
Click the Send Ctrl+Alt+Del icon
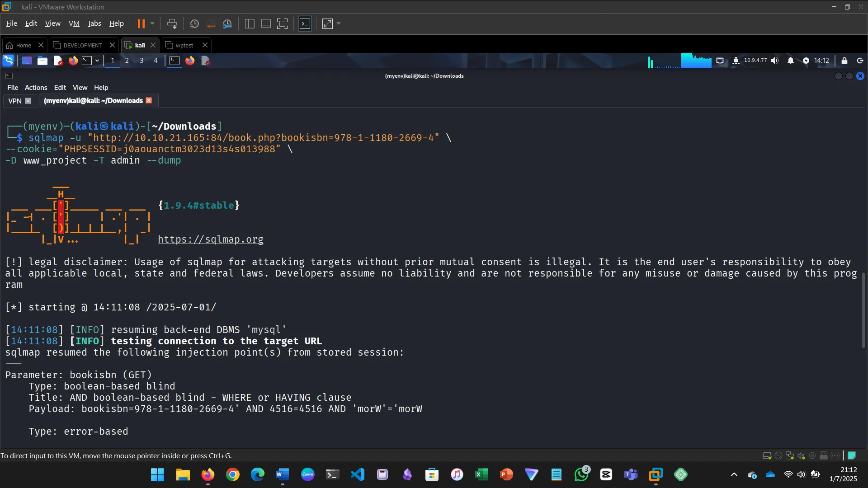(x=172, y=23)
